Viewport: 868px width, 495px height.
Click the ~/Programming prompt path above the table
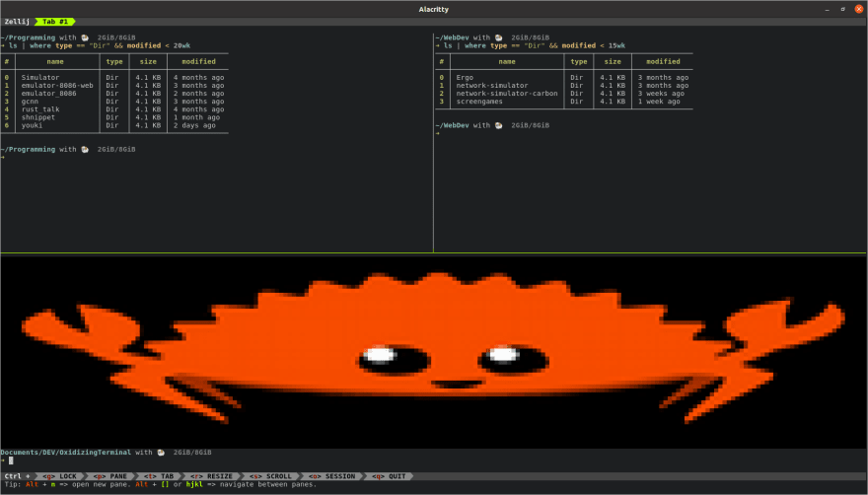point(28,37)
